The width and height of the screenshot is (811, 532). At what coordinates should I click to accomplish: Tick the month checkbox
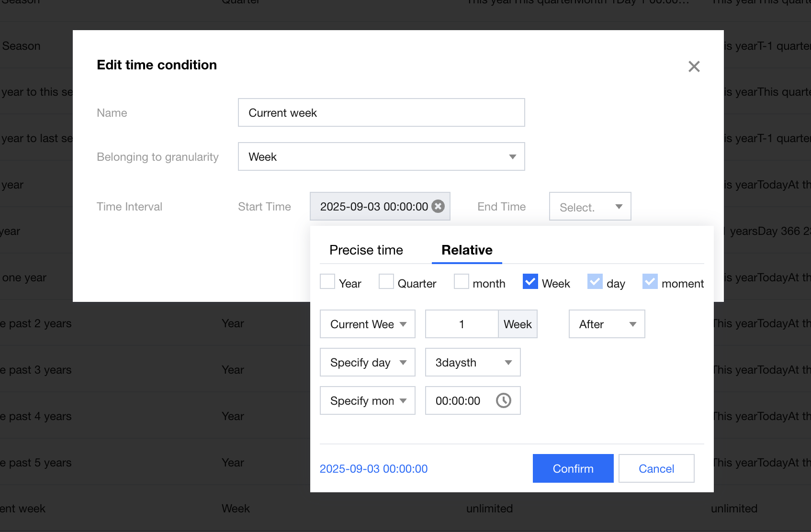pos(462,282)
